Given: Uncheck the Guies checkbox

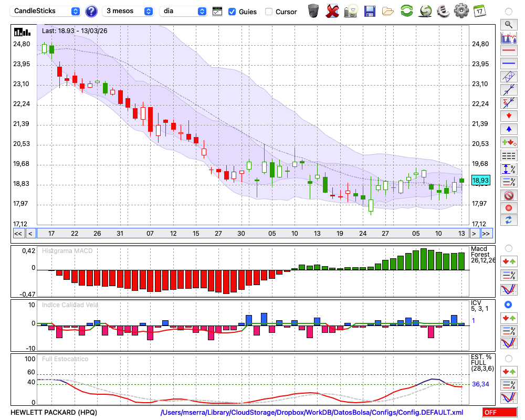Looking at the screenshot, I should (x=232, y=12).
